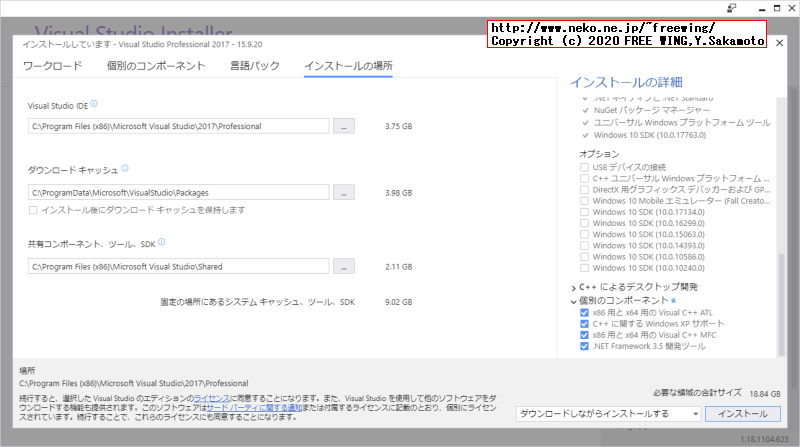Check Windows 10 SDK (10.0.17134.0)

point(584,212)
